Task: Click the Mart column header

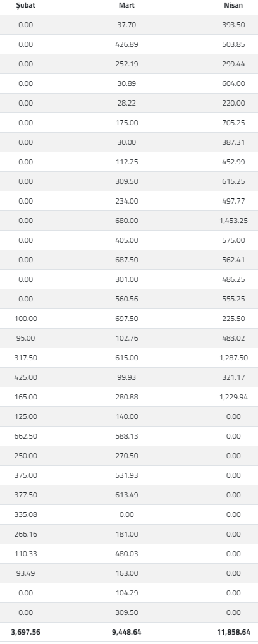Action: 126,5
